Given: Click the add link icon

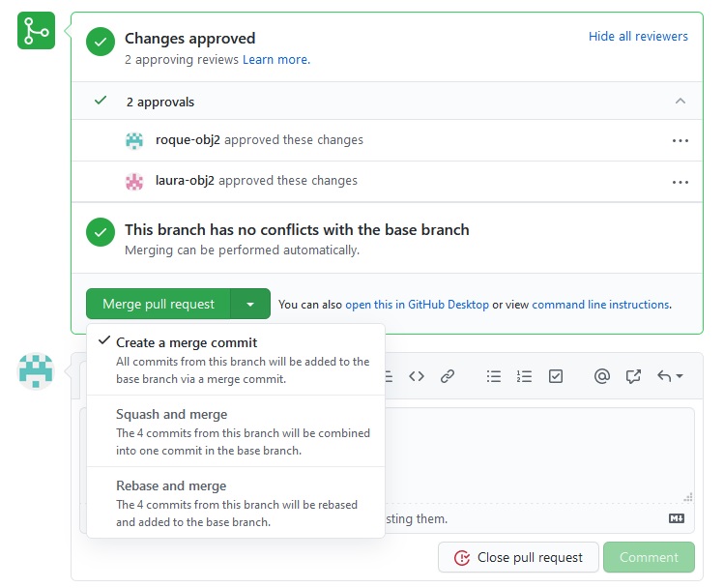Looking at the screenshot, I should point(448,376).
